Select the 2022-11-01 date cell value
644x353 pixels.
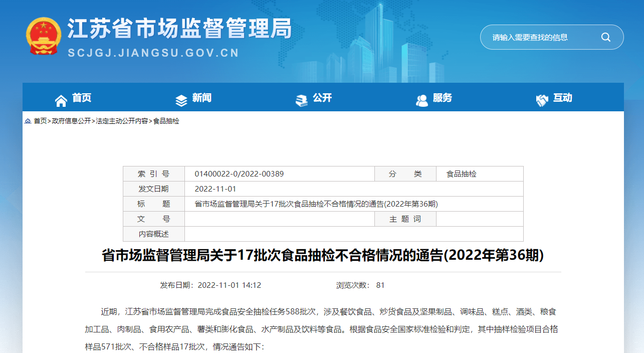tap(215, 189)
